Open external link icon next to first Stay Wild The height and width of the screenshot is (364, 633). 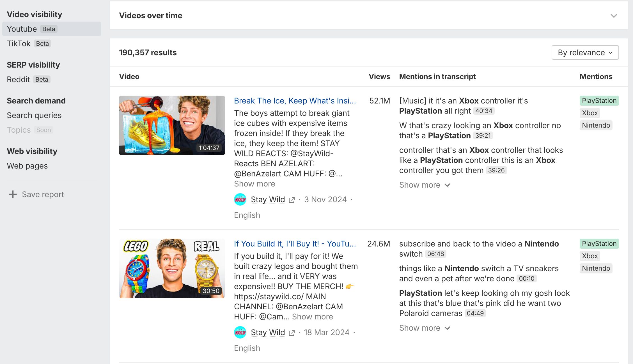292,200
